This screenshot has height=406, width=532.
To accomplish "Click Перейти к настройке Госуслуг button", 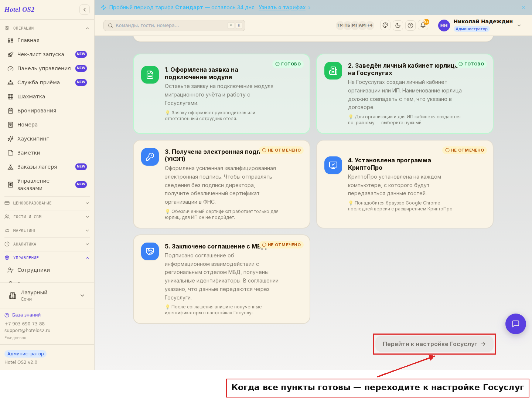I will pyautogui.click(x=434, y=344).
